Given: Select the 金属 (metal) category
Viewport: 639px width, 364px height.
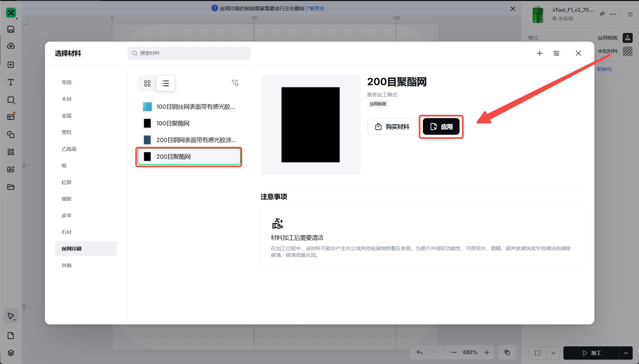Looking at the screenshot, I should [67, 116].
